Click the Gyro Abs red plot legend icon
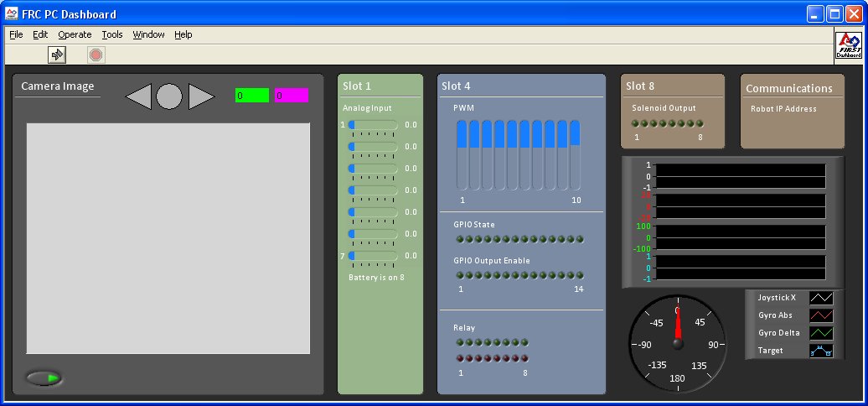This screenshot has height=406, width=868. [x=821, y=315]
